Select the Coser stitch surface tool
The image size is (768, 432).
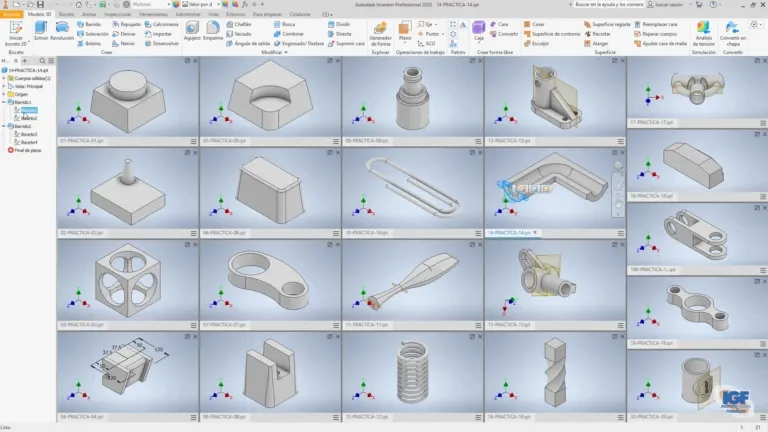[534, 24]
